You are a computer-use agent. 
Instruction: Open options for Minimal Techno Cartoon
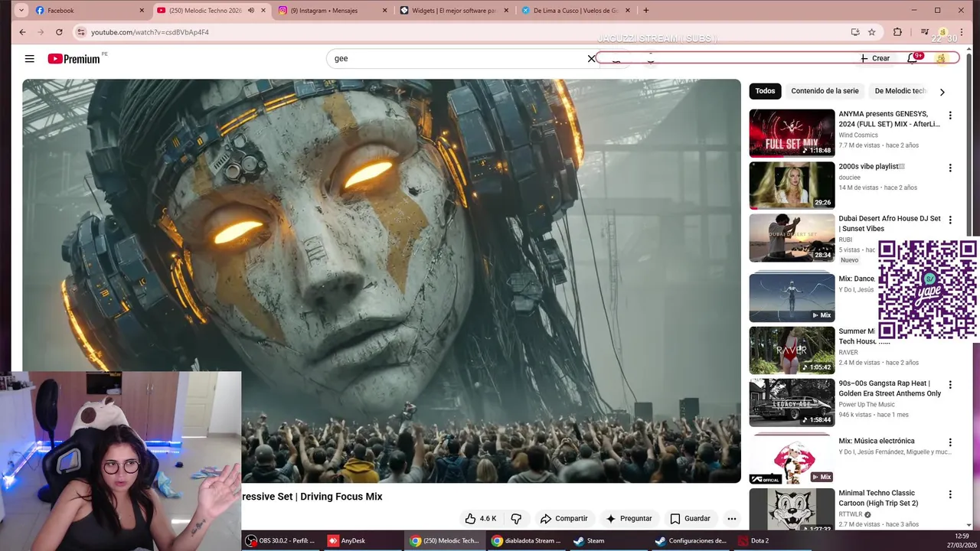tap(950, 494)
